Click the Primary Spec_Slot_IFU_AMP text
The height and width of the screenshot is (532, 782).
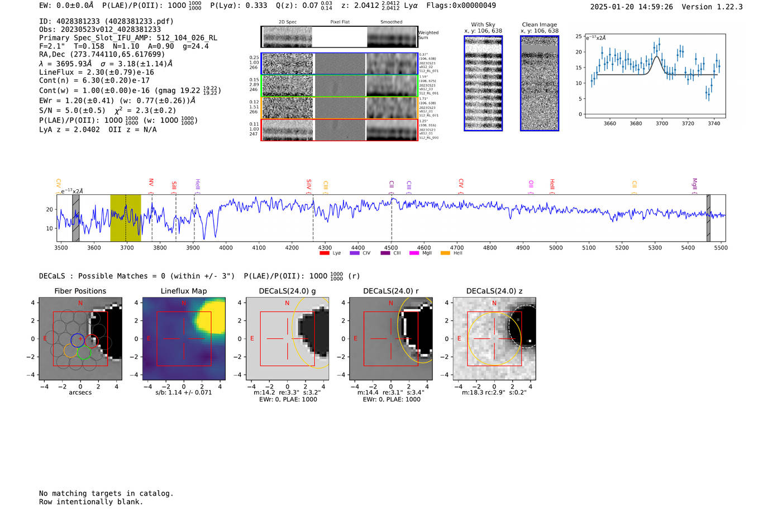[128, 38]
